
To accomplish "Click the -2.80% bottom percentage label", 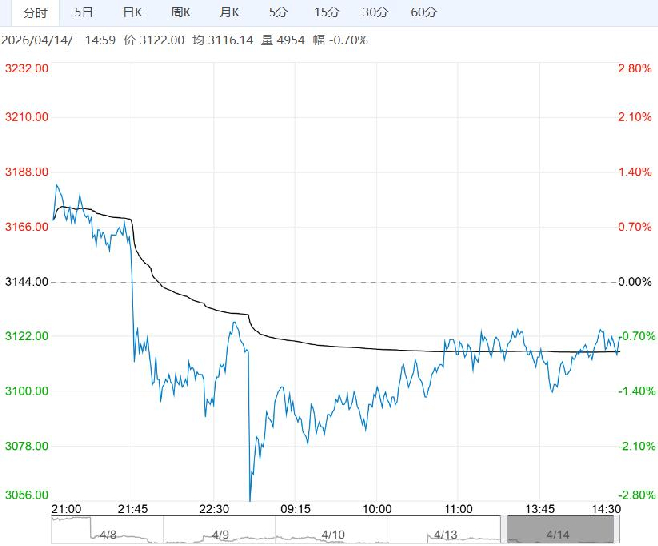I will click(634, 495).
